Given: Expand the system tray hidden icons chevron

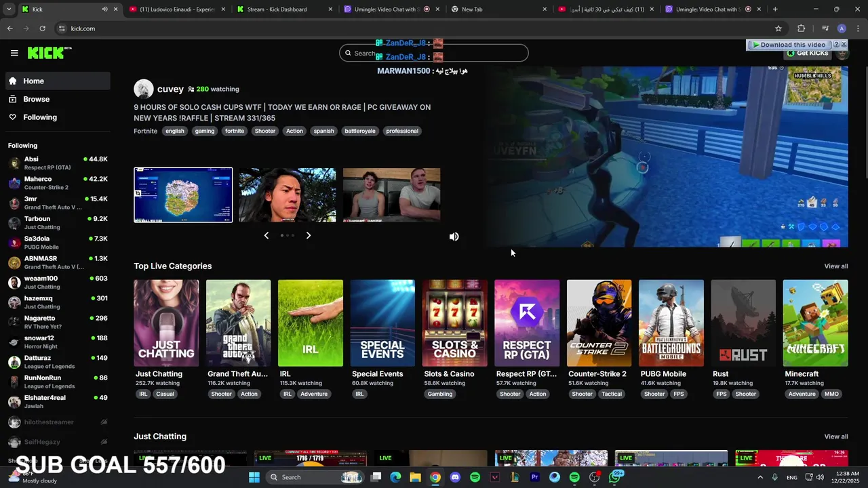Looking at the screenshot, I should click(760, 477).
